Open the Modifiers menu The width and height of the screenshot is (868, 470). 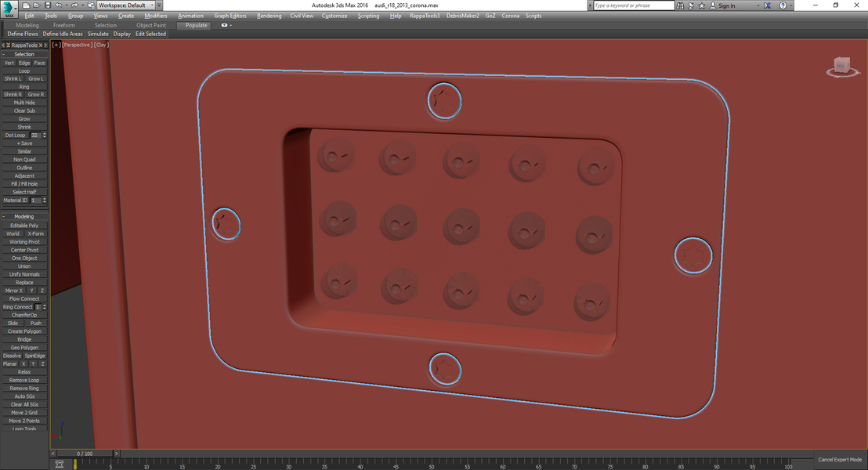(156, 16)
